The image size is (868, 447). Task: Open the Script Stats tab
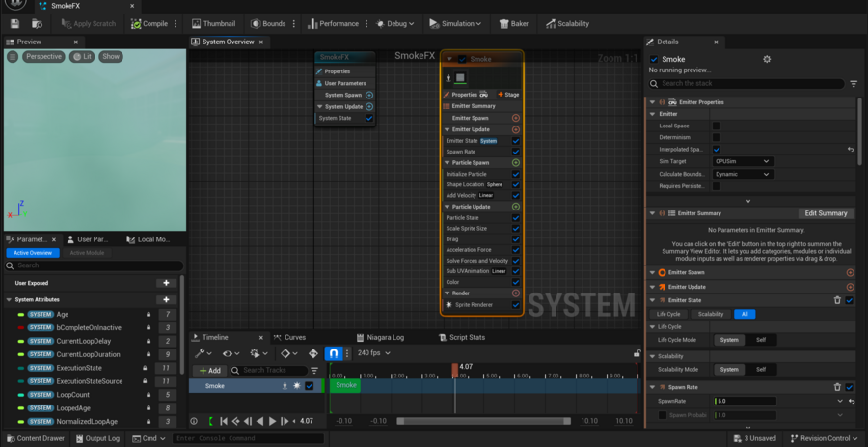463,337
